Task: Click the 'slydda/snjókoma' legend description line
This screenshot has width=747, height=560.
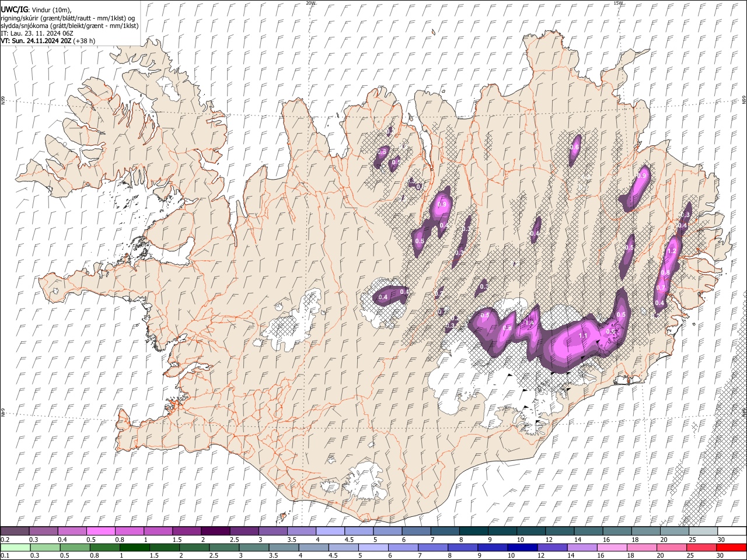Action: coord(69,26)
